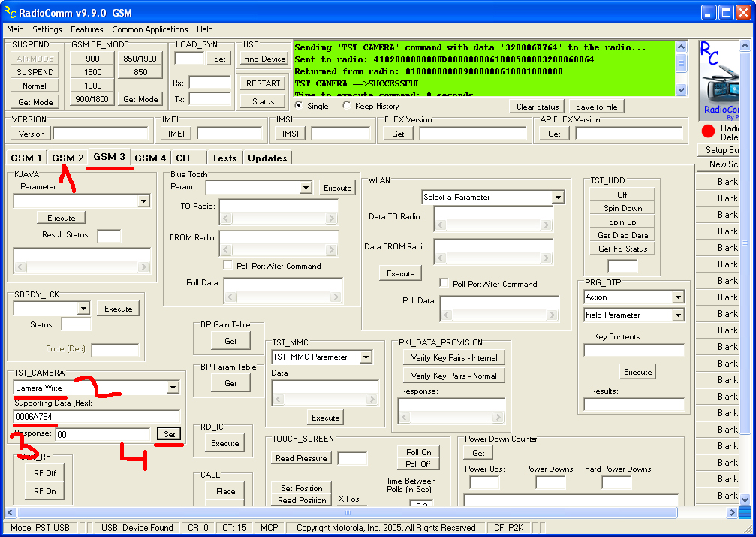Click the IMEI button

point(176,134)
